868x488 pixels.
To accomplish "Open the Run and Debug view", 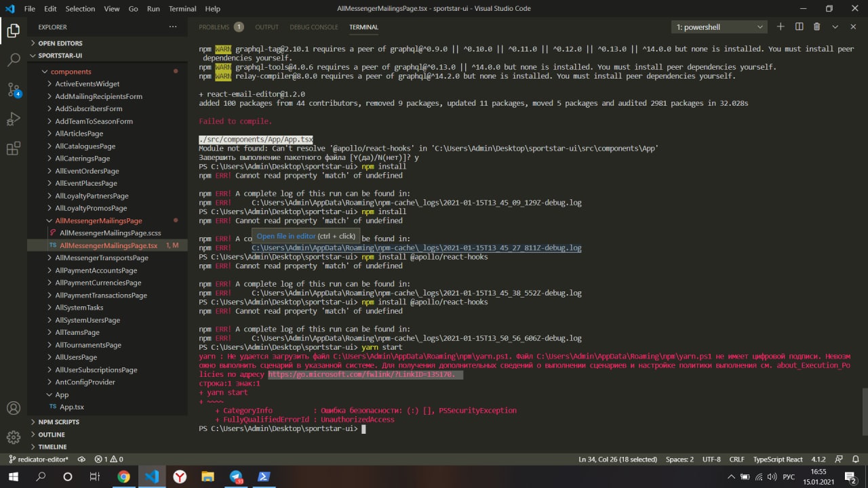I will pyautogui.click(x=13, y=119).
